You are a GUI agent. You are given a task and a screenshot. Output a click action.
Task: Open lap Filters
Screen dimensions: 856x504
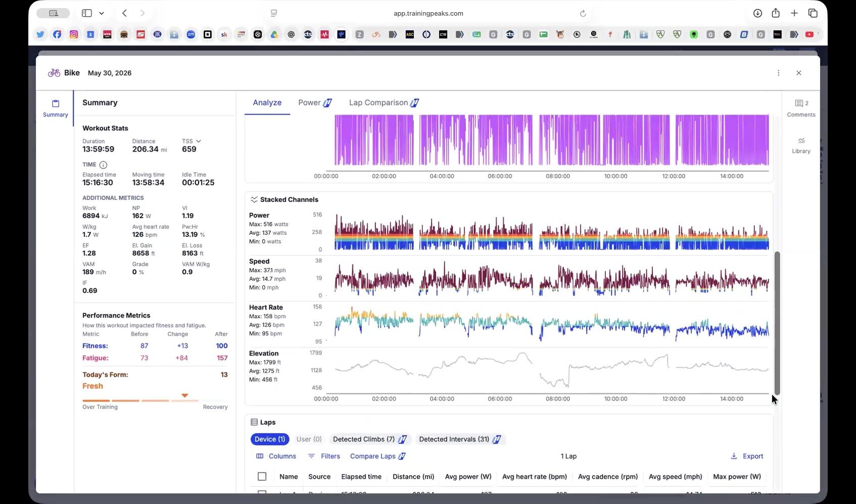[324, 456]
